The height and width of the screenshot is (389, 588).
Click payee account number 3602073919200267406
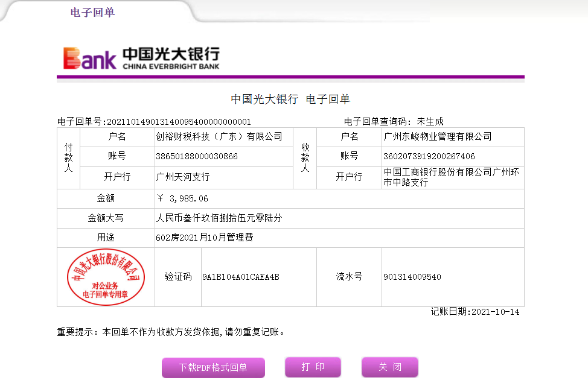pos(429,156)
